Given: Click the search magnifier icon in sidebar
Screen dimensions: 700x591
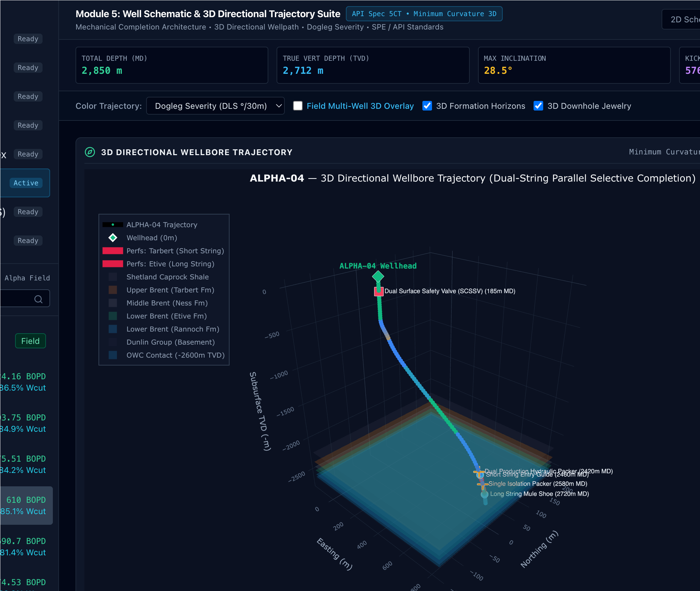Looking at the screenshot, I should [x=38, y=299].
